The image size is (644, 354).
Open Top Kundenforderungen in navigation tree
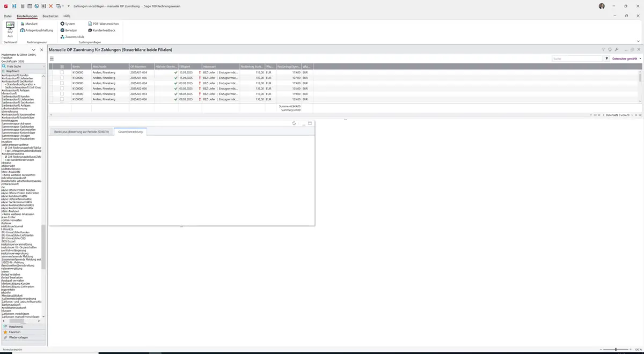pyautogui.click(x=19, y=160)
